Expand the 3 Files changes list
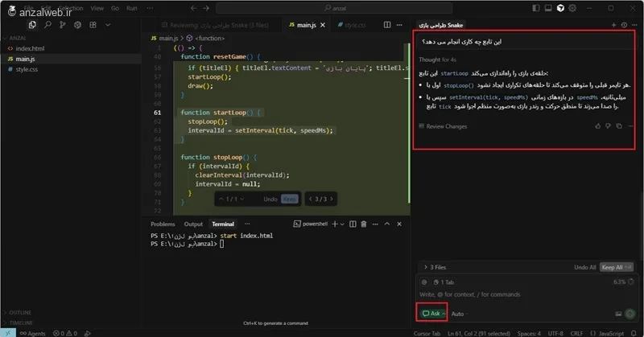The image size is (644, 337). [x=435, y=267]
